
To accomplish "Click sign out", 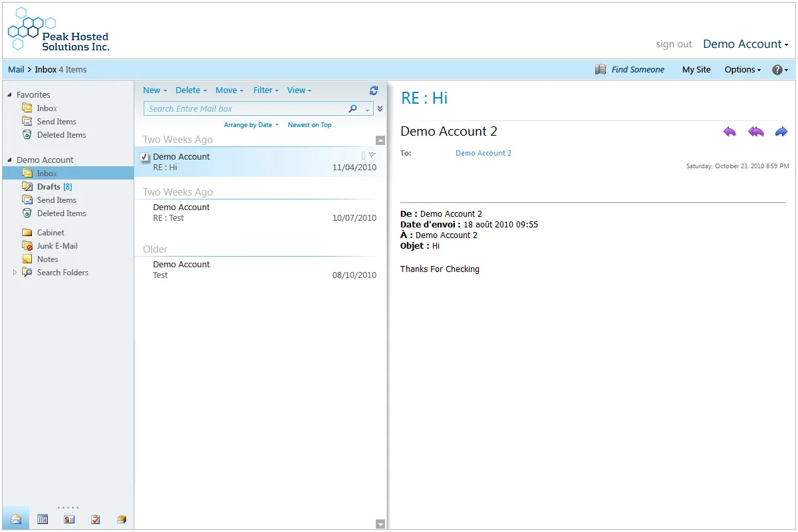I will [674, 44].
